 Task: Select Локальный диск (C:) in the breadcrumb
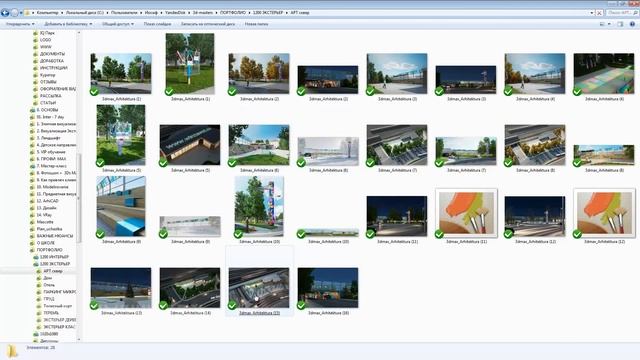84,13
